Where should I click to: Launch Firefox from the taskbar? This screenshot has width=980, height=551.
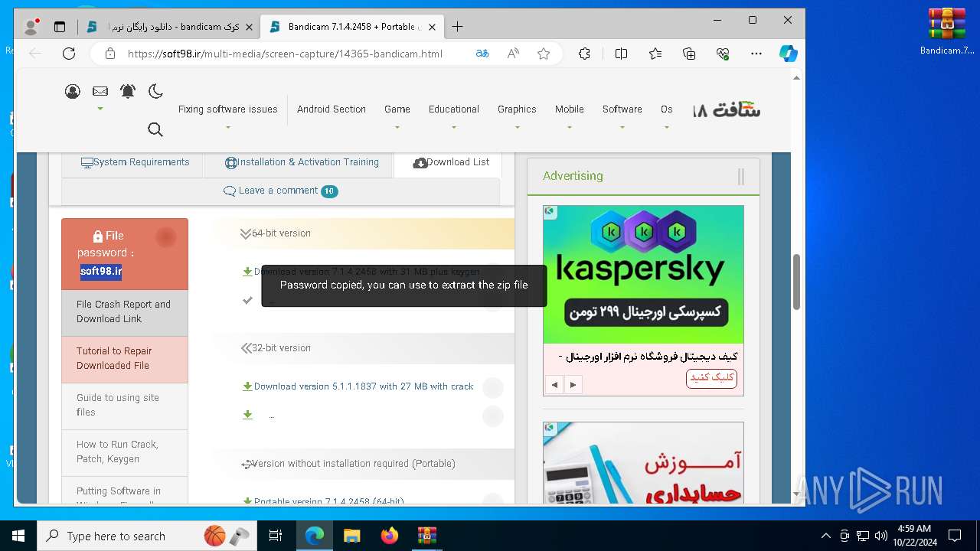[390, 536]
